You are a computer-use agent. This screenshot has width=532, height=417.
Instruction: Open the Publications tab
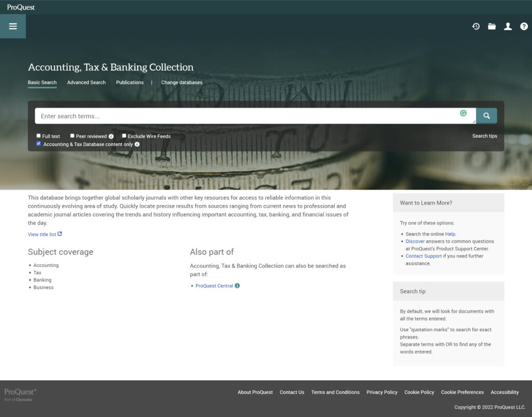coord(129,83)
